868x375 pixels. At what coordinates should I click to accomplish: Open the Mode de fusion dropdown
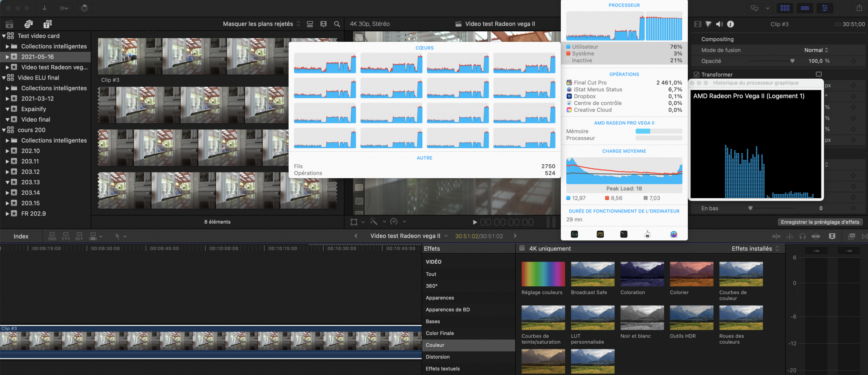[816, 50]
